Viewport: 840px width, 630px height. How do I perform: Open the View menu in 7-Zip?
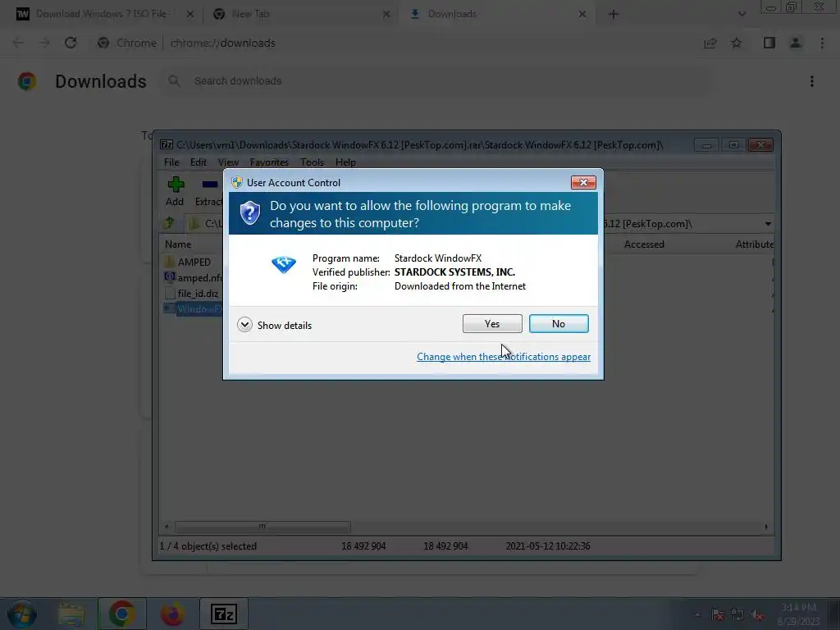point(228,162)
